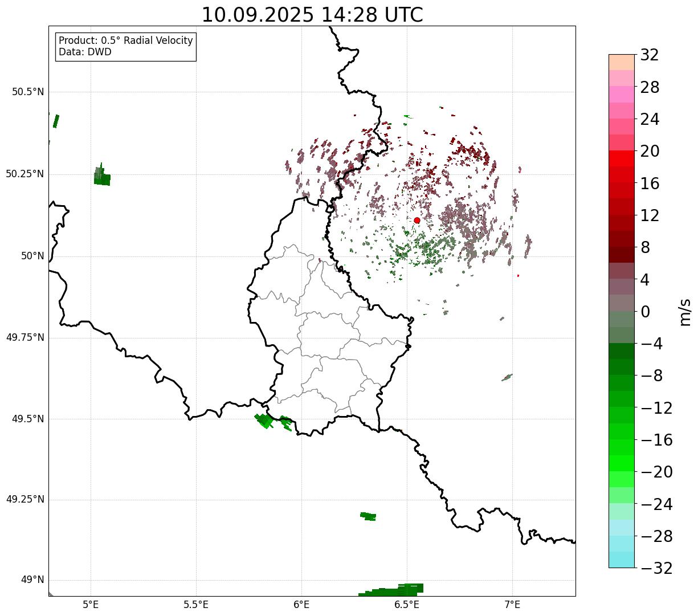Click the colorbar tick label 20

(x=650, y=152)
